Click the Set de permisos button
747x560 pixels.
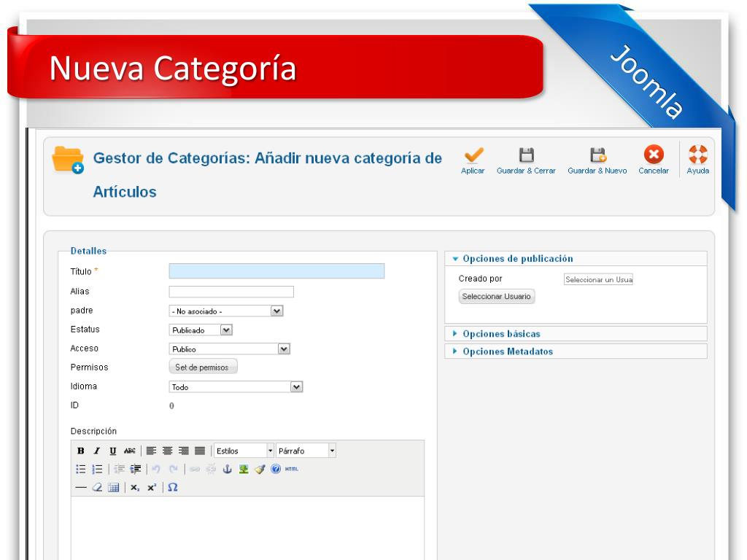tap(203, 367)
